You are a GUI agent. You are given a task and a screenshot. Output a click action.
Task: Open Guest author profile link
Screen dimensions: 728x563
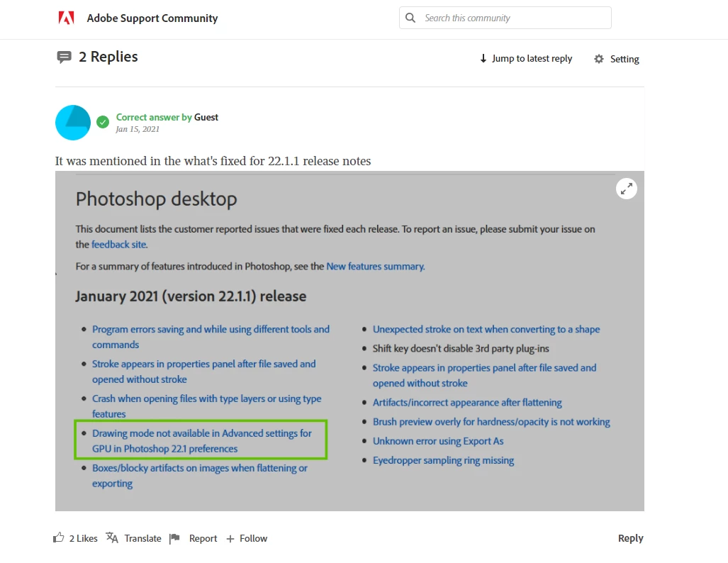click(206, 117)
